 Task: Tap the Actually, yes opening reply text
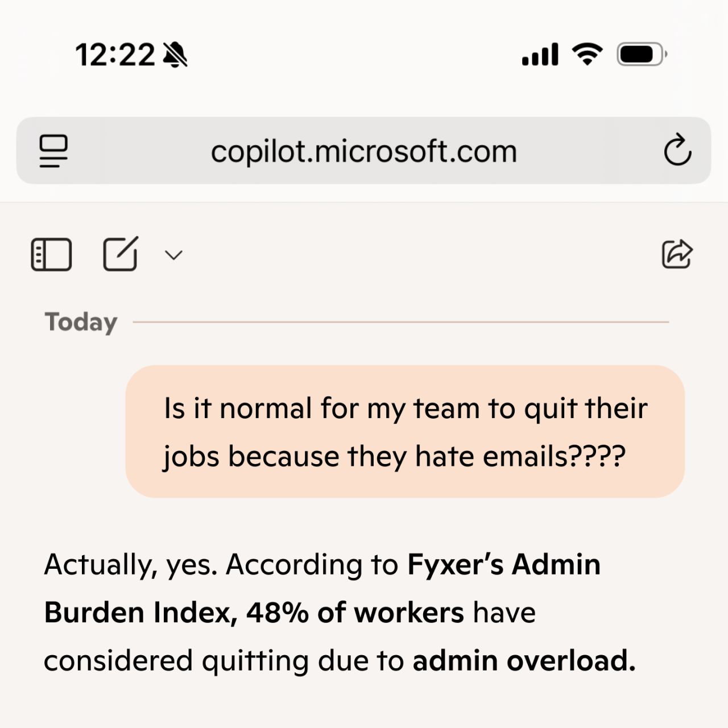coord(131,565)
